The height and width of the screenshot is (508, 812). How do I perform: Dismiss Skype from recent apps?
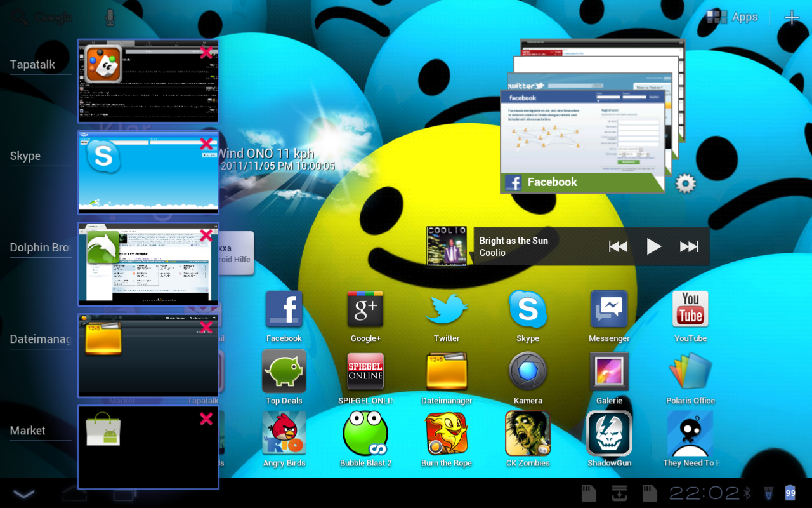(206, 144)
